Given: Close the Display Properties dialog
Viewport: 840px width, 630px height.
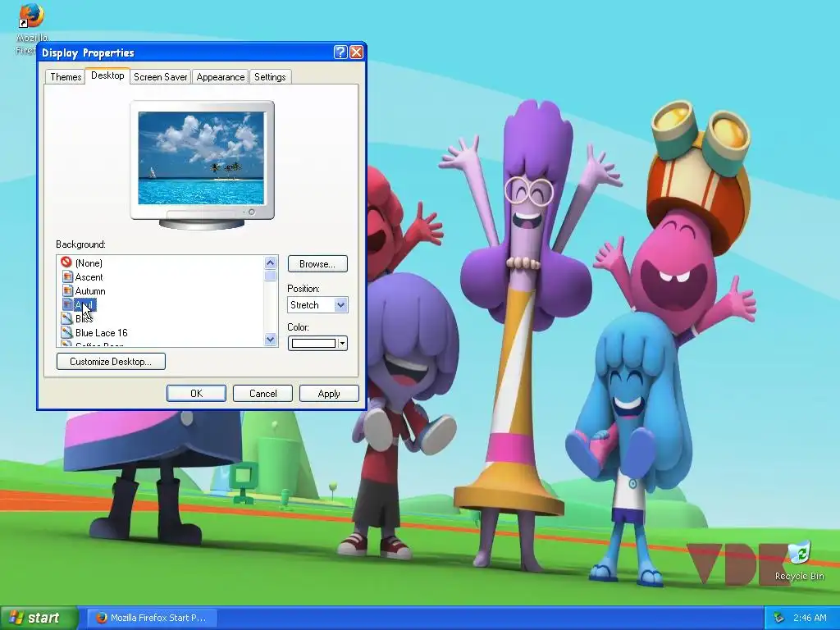Looking at the screenshot, I should [x=356, y=52].
